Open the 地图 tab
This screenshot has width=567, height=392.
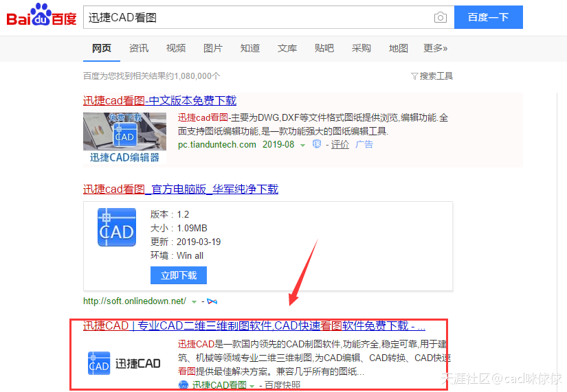tap(398, 48)
